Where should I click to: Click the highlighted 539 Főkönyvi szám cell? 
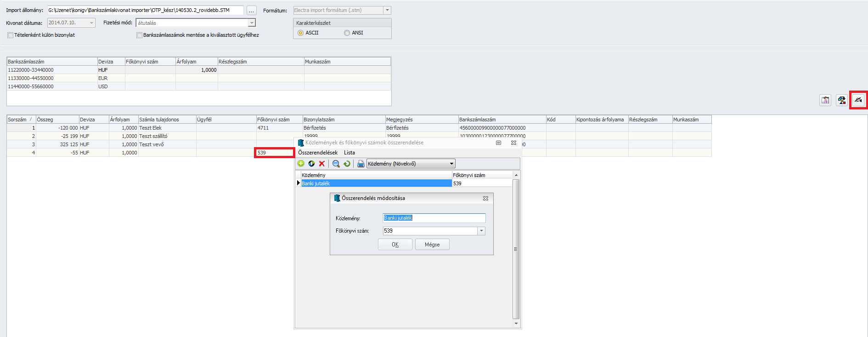[275, 153]
